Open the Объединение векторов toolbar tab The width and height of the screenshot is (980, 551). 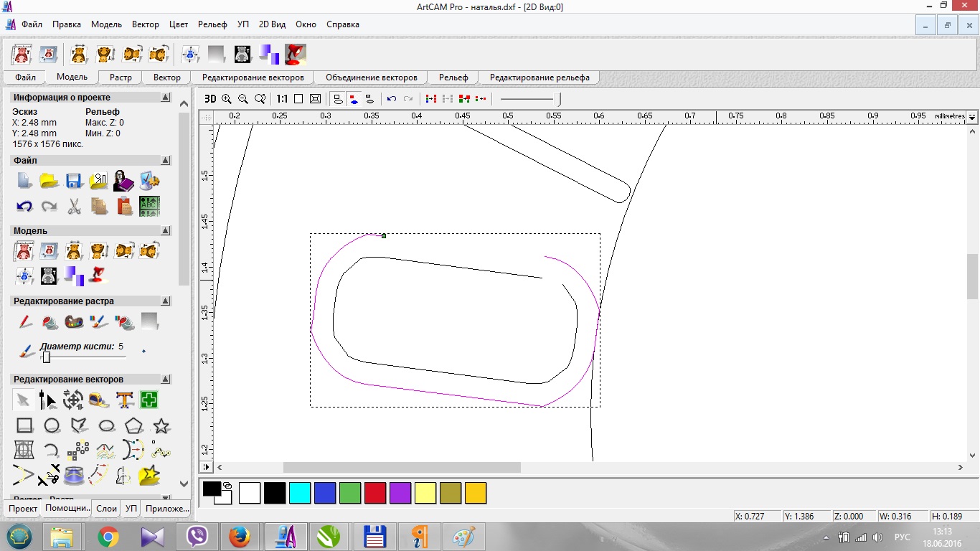tap(371, 77)
